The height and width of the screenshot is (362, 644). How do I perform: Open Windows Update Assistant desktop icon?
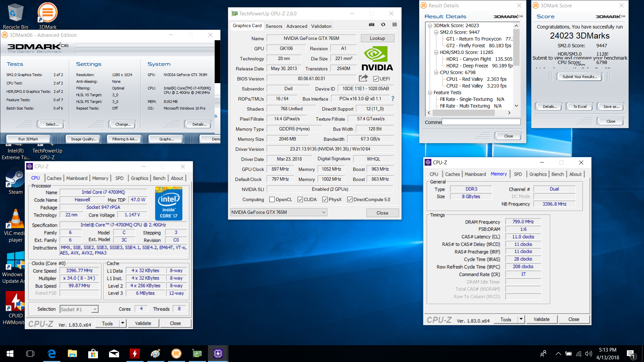click(13, 267)
